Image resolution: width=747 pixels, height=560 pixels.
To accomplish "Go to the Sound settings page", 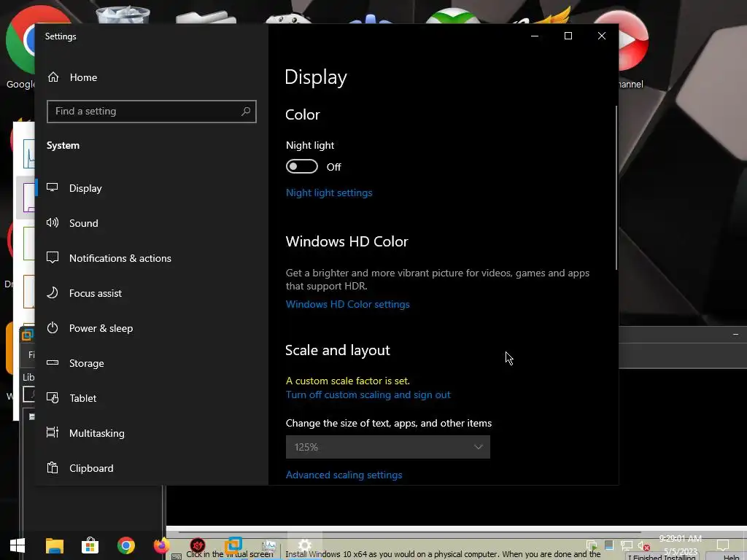I will pyautogui.click(x=83, y=223).
